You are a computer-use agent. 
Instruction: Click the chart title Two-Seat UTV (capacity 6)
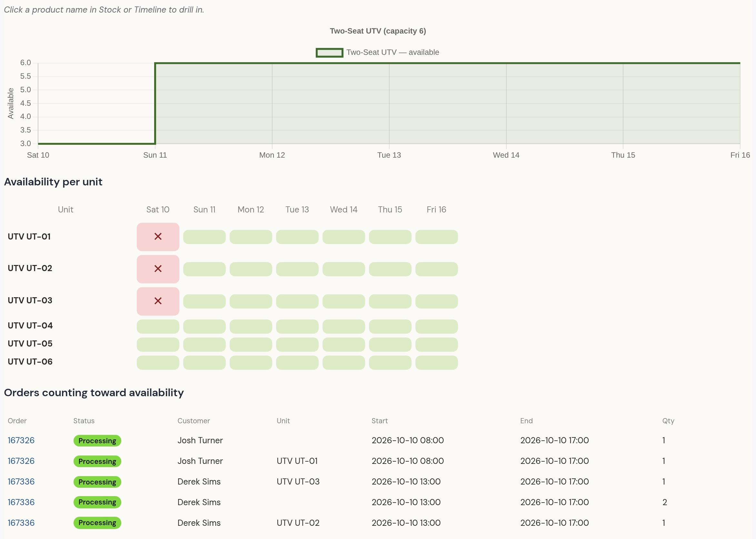[378, 31]
